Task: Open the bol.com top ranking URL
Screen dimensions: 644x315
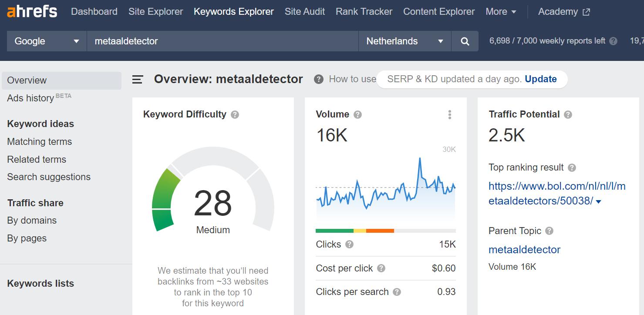Action: (x=557, y=194)
